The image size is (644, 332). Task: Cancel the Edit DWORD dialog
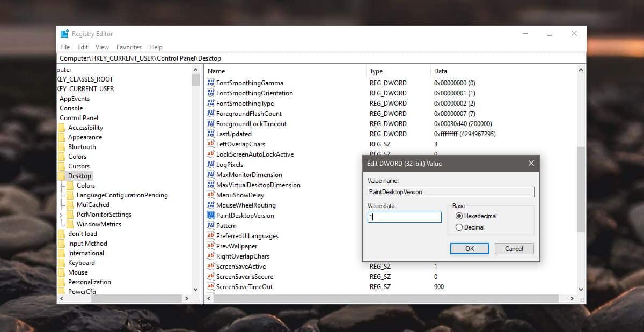click(x=514, y=248)
